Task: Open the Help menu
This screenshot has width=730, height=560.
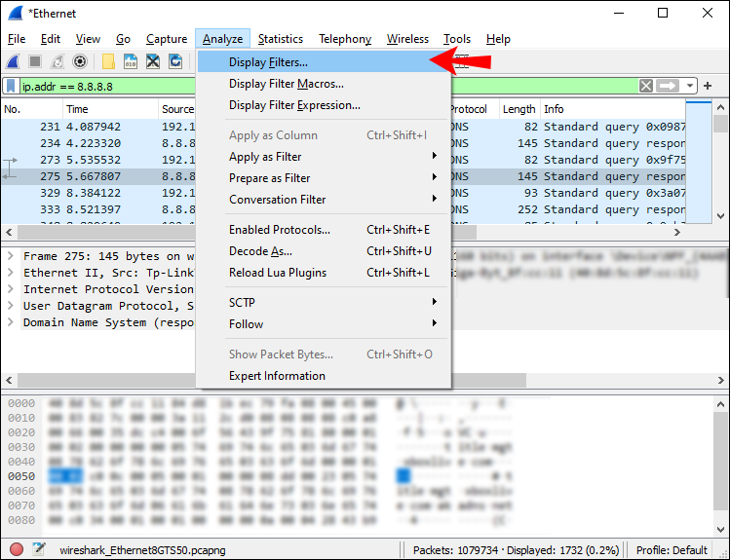Action: [x=498, y=39]
